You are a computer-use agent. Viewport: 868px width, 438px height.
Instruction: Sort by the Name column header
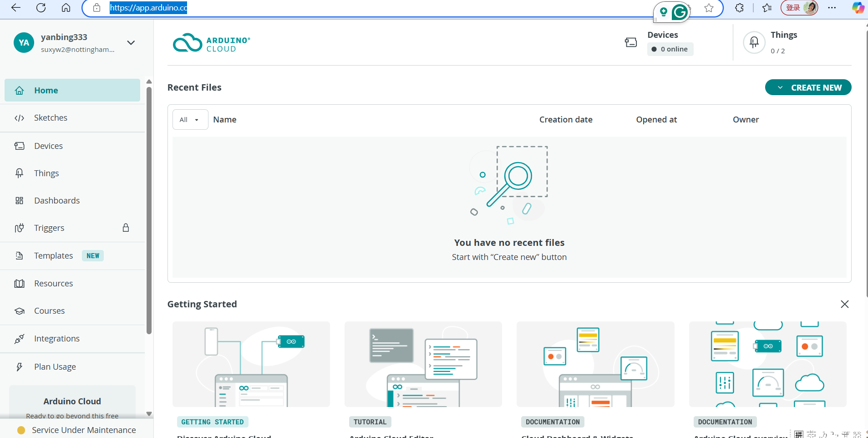(x=225, y=120)
